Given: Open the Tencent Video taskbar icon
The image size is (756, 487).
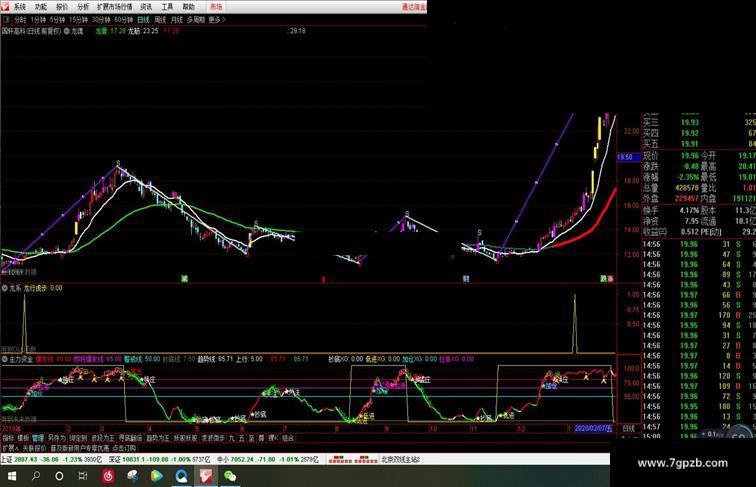Looking at the screenshot, I should pos(157,476).
